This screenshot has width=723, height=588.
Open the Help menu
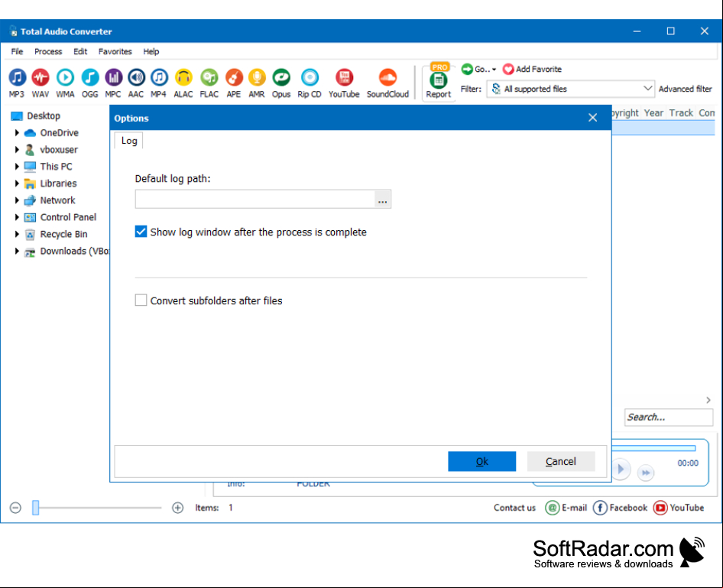click(x=151, y=52)
